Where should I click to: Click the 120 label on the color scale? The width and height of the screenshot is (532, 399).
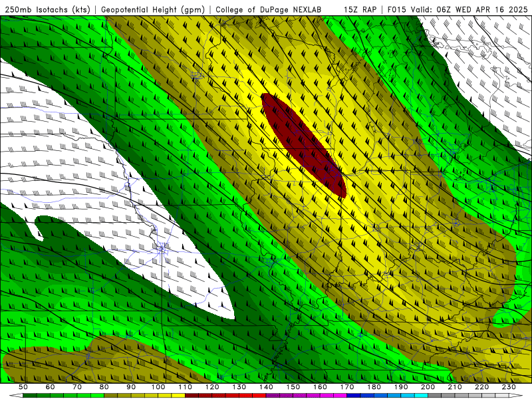[x=212, y=387]
